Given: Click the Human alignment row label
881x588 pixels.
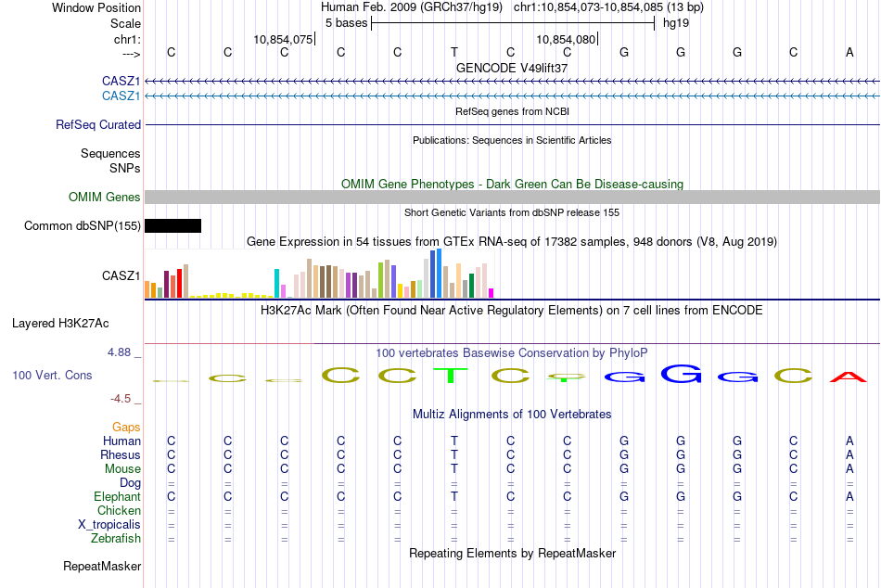Looking at the screenshot, I should pyautogui.click(x=121, y=441).
